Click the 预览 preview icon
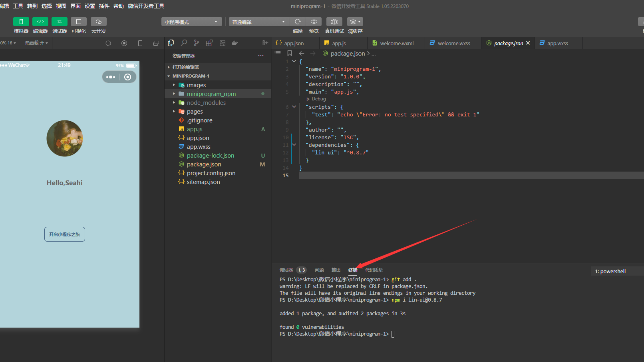The width and height of the screenshot is (644, 362). 314,22
